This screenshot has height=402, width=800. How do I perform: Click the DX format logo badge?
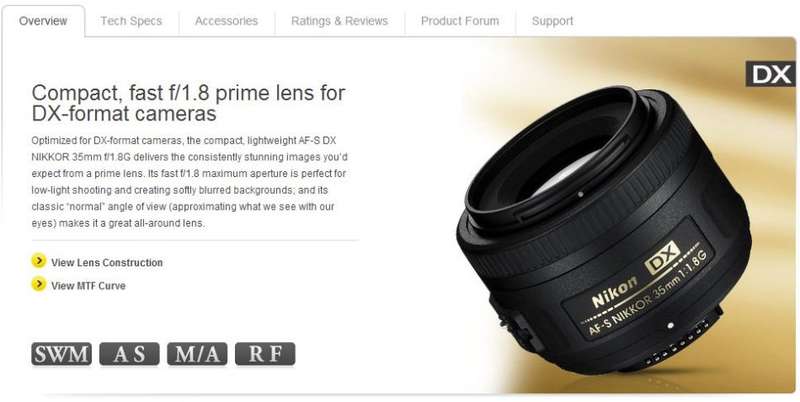pyautogui.click(x=770, y=74)
